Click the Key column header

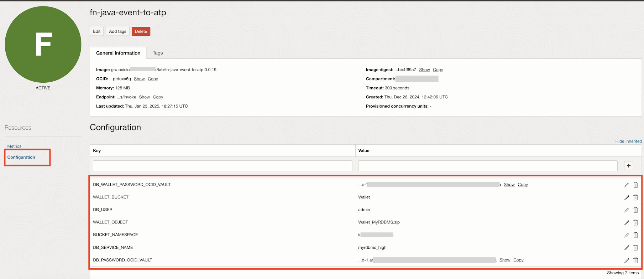pos(97,151)
